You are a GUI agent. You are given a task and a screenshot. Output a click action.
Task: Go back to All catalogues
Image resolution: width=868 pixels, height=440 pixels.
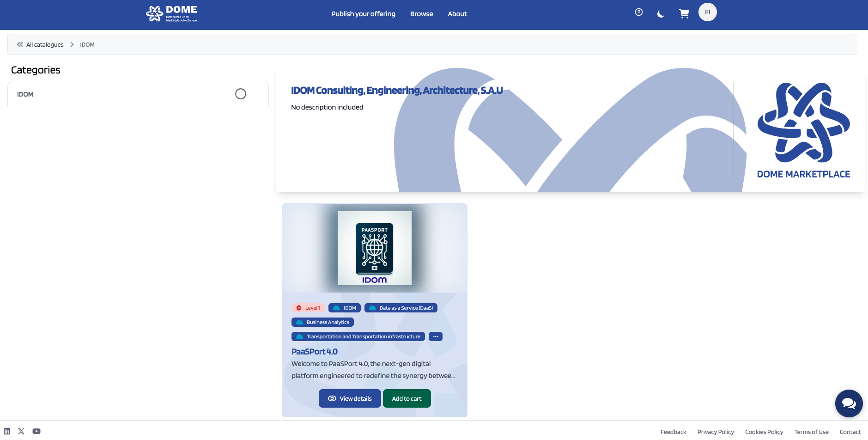click(45, 44)
